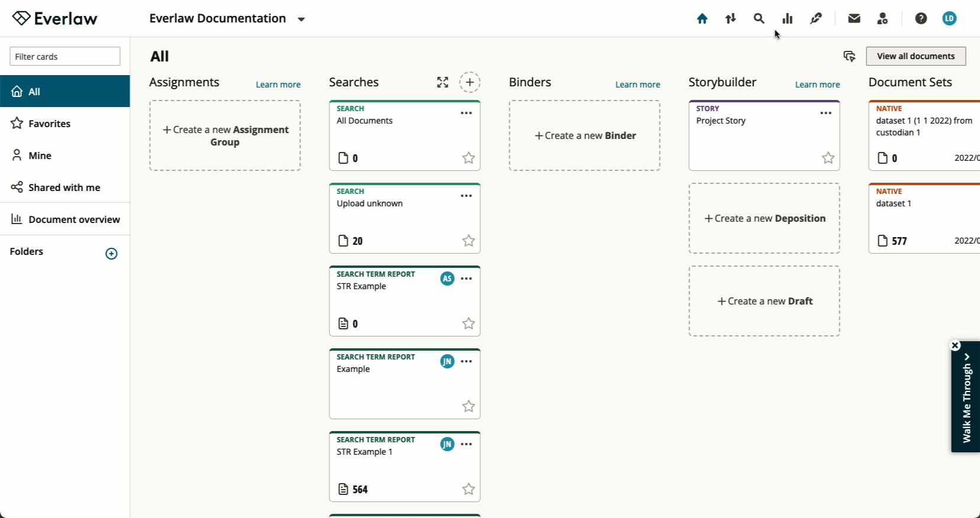Screen dimensions: 980x518
Task: Add a new search with plus icon
Action: (x=470, y=82)
